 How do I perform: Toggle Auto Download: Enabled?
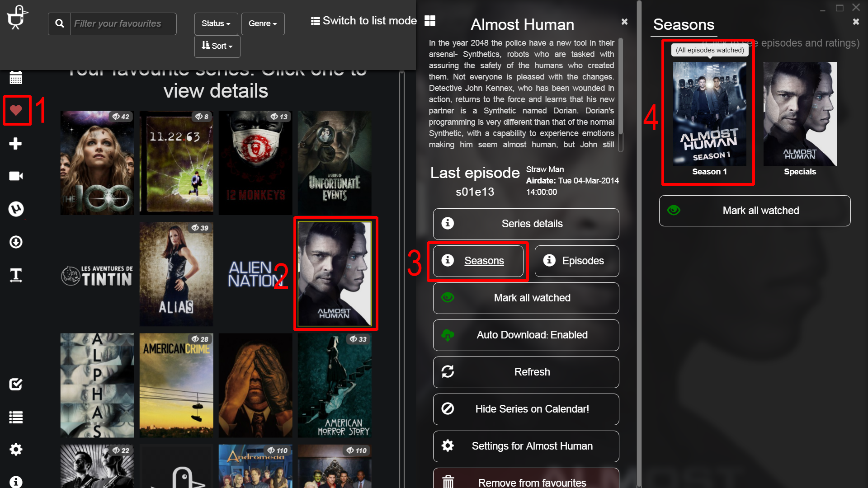526,335
